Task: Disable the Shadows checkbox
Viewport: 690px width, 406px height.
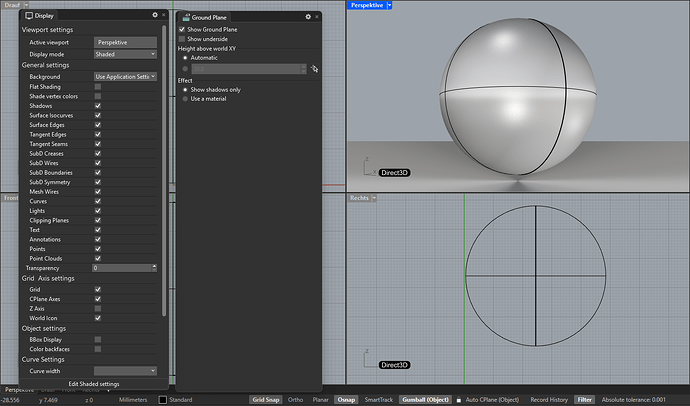Action: (x=98, y=105)
